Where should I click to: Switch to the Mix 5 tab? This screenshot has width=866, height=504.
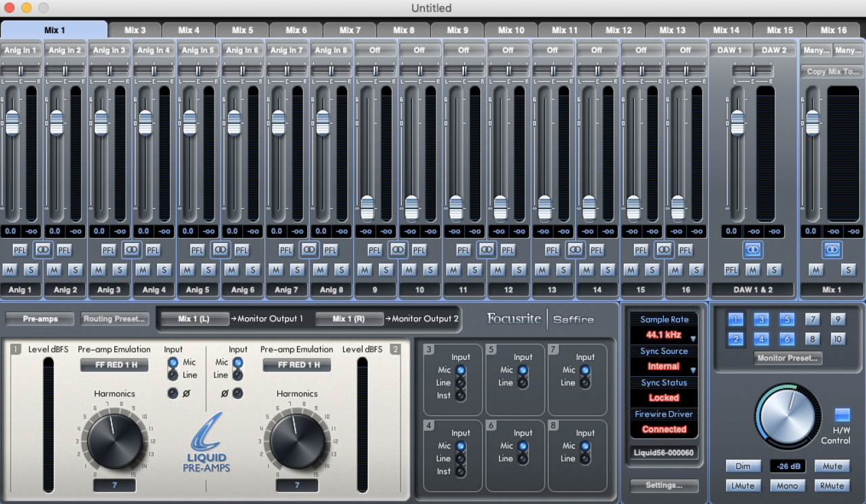coord(242,30)
